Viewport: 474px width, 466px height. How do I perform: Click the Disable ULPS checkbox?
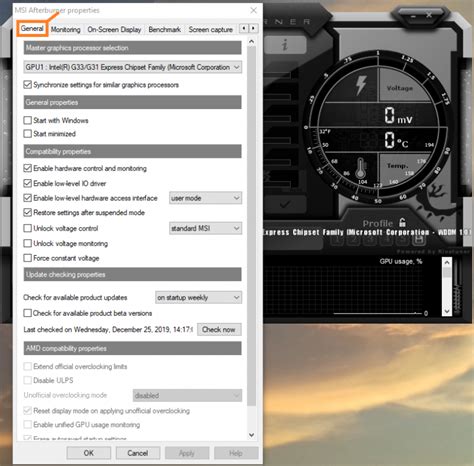[28, 380]
